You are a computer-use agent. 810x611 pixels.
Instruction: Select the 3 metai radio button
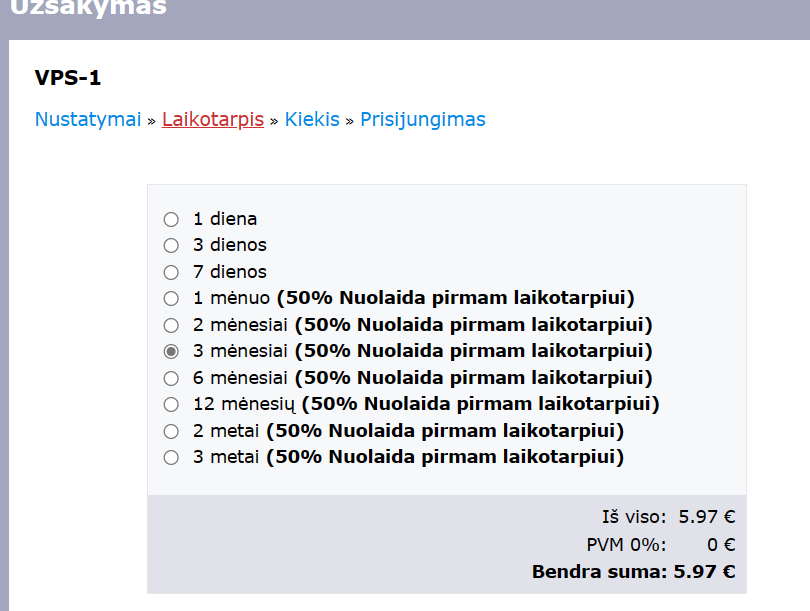171,458
